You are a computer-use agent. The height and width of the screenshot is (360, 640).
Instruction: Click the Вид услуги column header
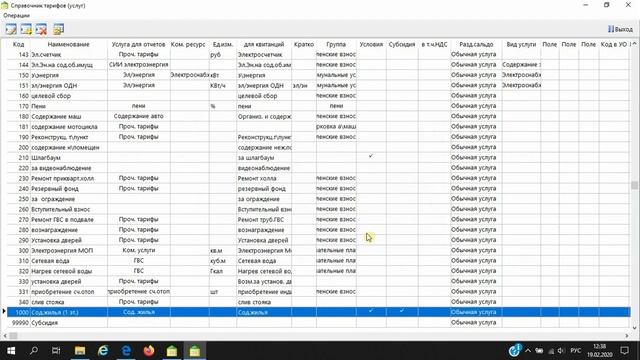tap(521, 44)
